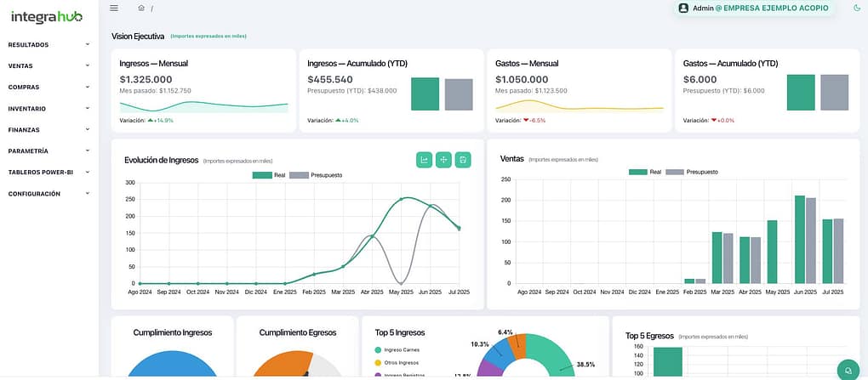This screenshot has width=868, height=380.
Task: Click the hamburger menu icon
Action: [114, 9]
